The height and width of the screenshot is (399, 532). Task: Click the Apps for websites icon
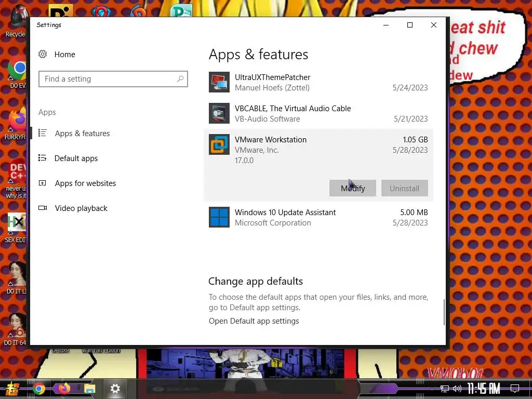pyautogui.click(x=43, y=183)
